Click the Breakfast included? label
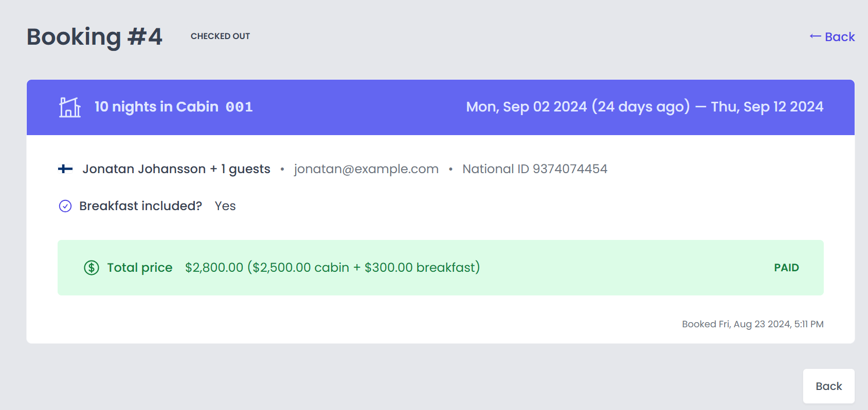868x410 pixels. point(140,206)
